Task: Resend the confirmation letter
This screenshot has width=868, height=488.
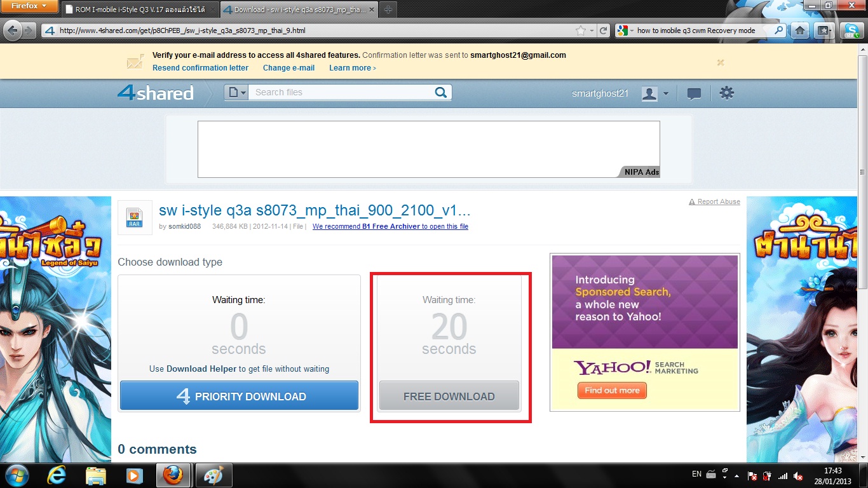Action: click(200, 68)
